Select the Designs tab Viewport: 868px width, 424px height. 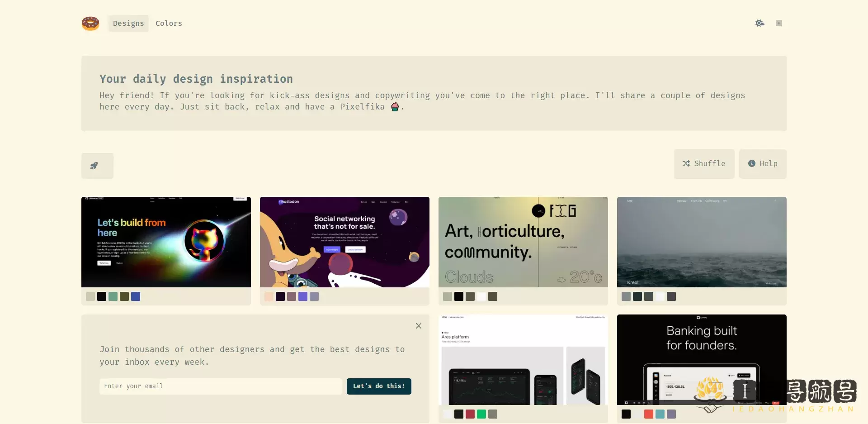128,24
